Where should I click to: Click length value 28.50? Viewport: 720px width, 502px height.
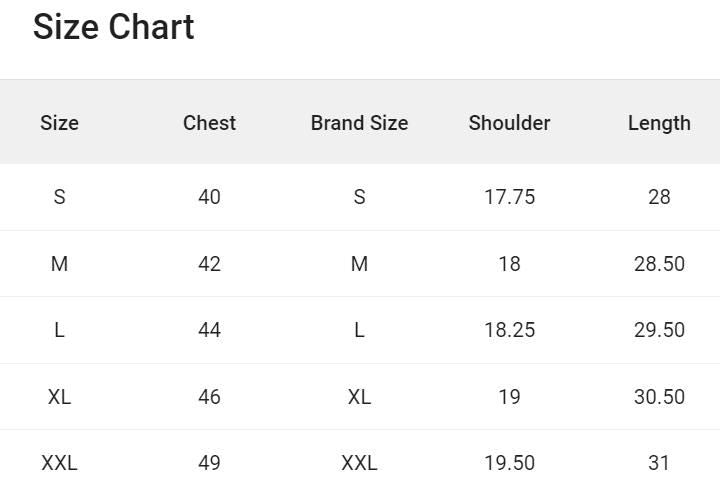point(659,264)
